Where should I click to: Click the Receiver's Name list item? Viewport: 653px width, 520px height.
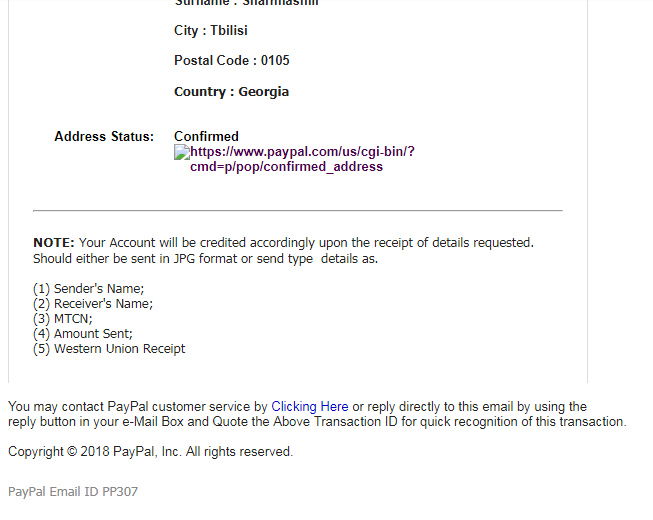tap(93, 304)
